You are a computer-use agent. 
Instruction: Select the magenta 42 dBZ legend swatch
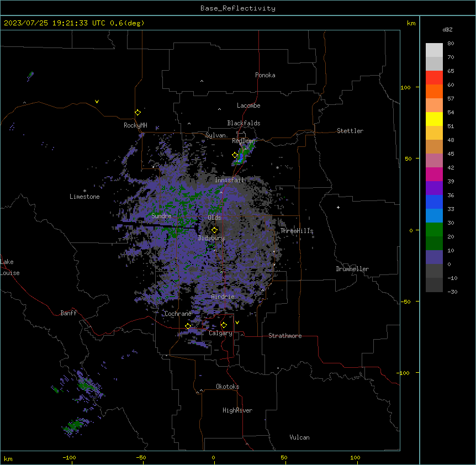click(x=434, y=174)
